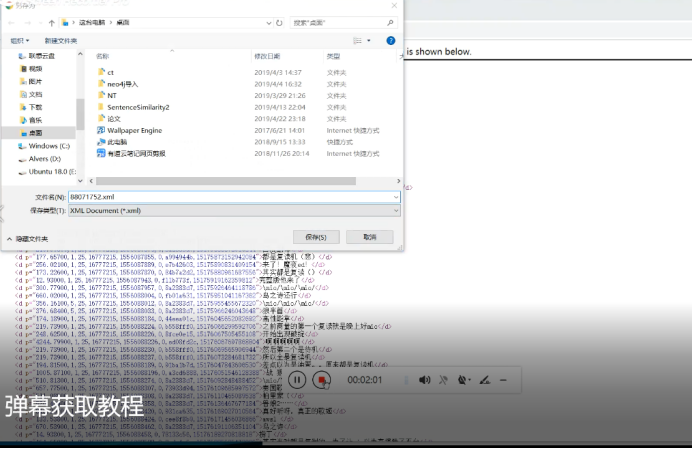692x449 pixels.
Task: Click date 2019/4/13 22:04 in SentenceSimilarity2 row
Action: click(x=279, y=107)
